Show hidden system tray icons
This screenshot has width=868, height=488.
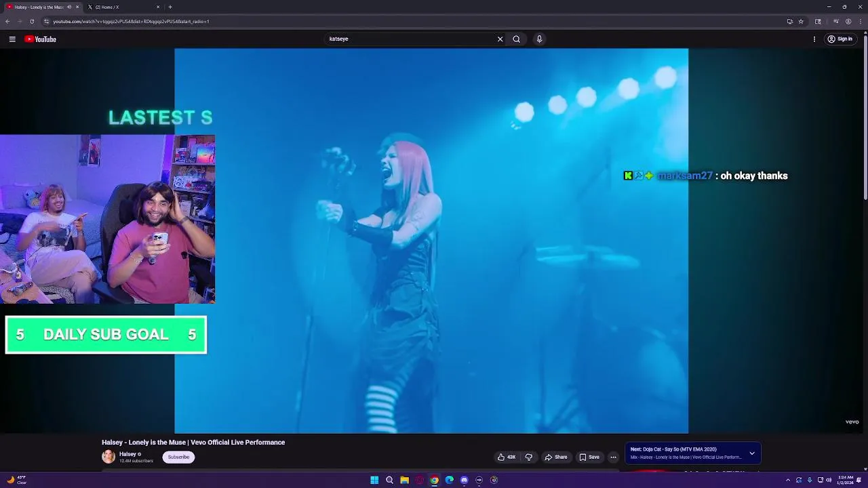point(787,480)
